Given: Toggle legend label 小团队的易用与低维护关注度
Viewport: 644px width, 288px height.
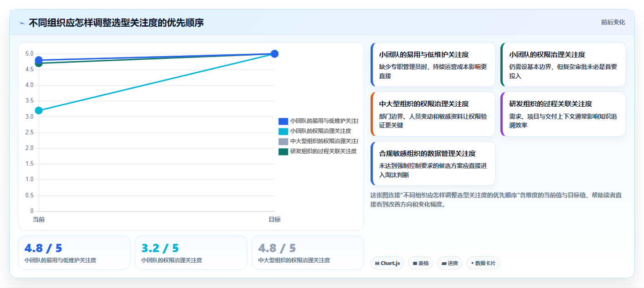Looking at the screenshot, I should pos(324,121).
